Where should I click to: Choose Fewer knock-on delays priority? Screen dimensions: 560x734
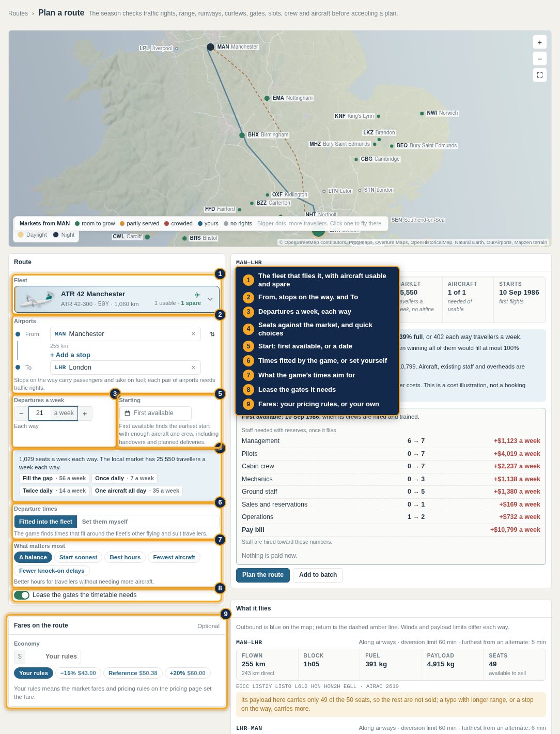coord(52,571)
